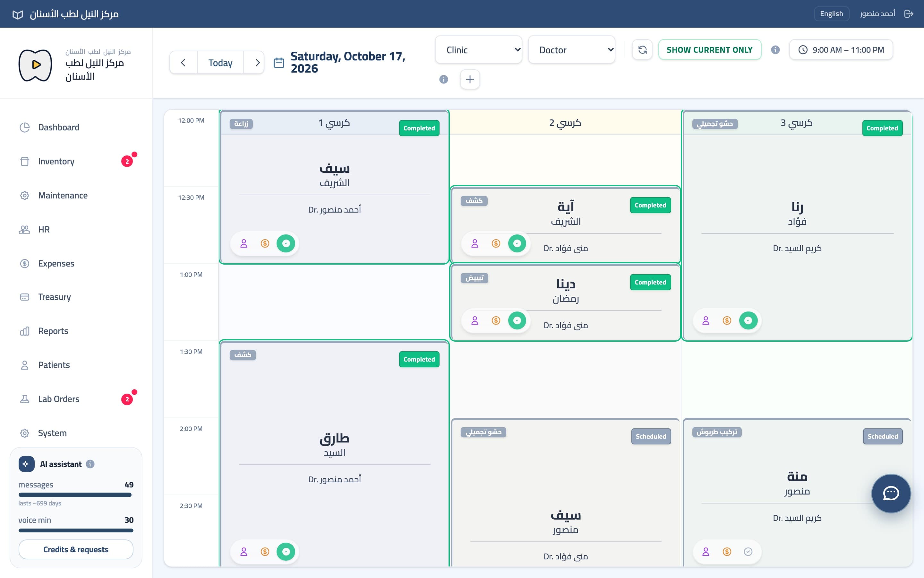Image resolution: width=924 pixels, height=578 pixels.
Task: Toggle completed check on رنا فؤاد appointment
Action: (748, 321)
